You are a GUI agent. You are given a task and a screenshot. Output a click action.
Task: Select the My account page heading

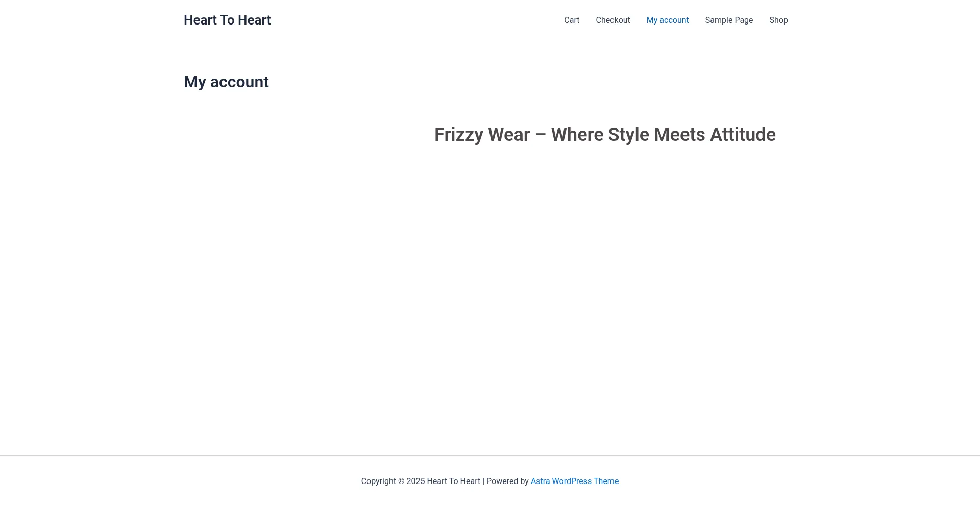226,82
